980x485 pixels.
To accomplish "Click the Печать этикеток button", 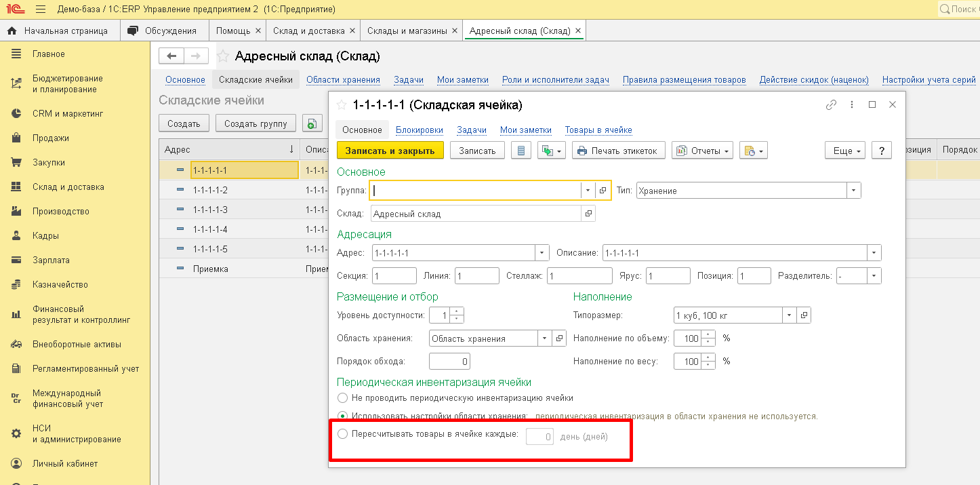I will tap(619, 151).
